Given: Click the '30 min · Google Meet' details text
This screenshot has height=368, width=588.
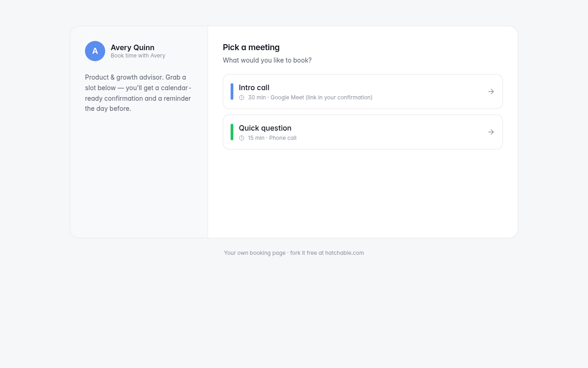Looking at the screenshot, I should pyautogui.click(x=310, y=98).
